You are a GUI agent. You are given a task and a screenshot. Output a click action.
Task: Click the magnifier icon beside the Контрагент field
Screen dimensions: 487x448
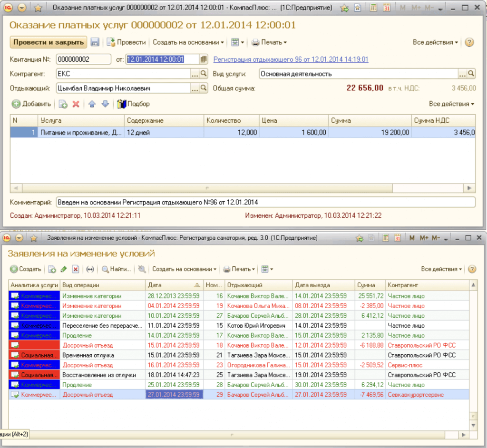point(204,74)
